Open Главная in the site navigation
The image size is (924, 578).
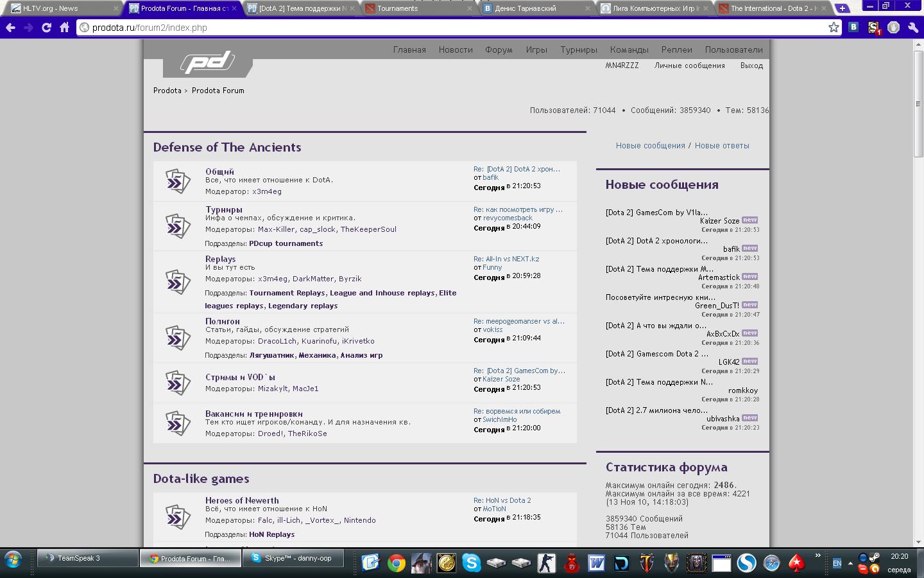(x=409, y=49)
